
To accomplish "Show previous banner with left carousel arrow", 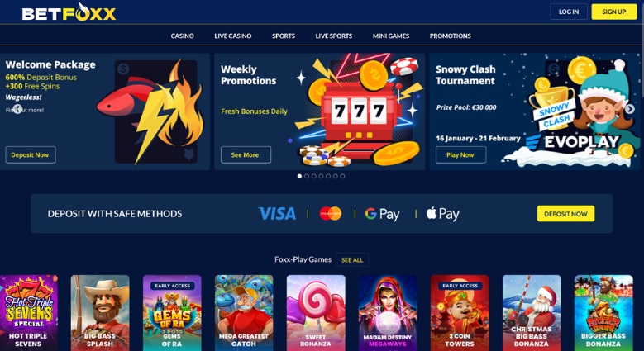I will (17, 109).
